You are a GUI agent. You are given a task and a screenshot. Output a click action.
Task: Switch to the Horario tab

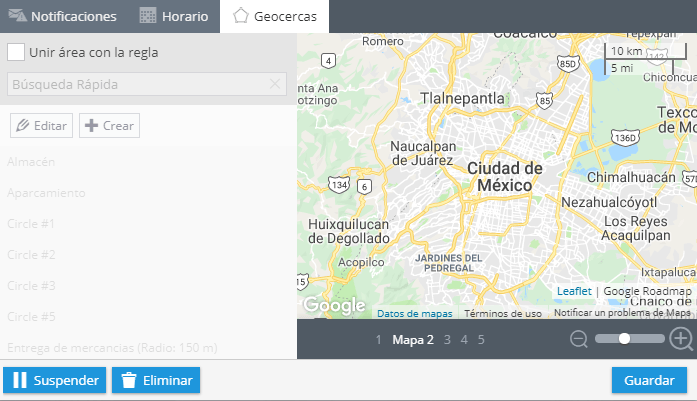174,16
